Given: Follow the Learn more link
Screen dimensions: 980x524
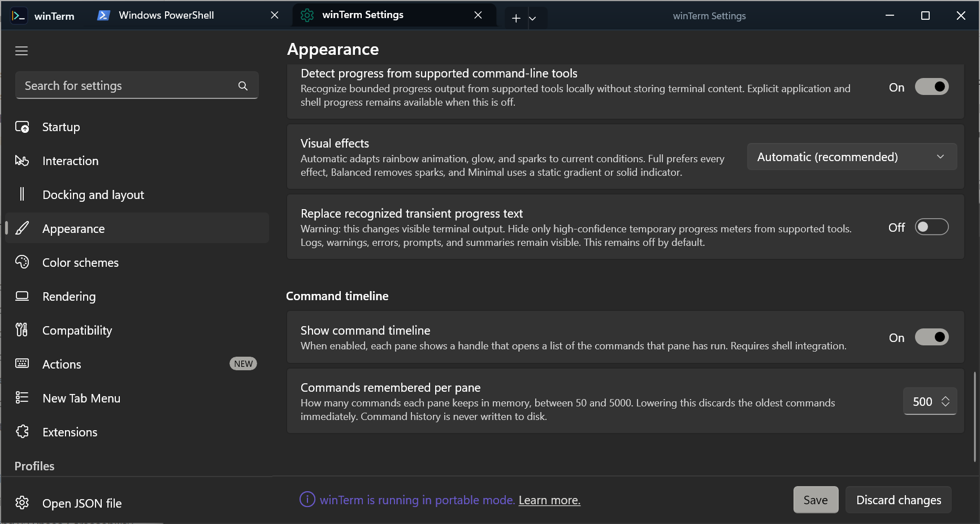Looking at the screenshot, I should 549,500.
